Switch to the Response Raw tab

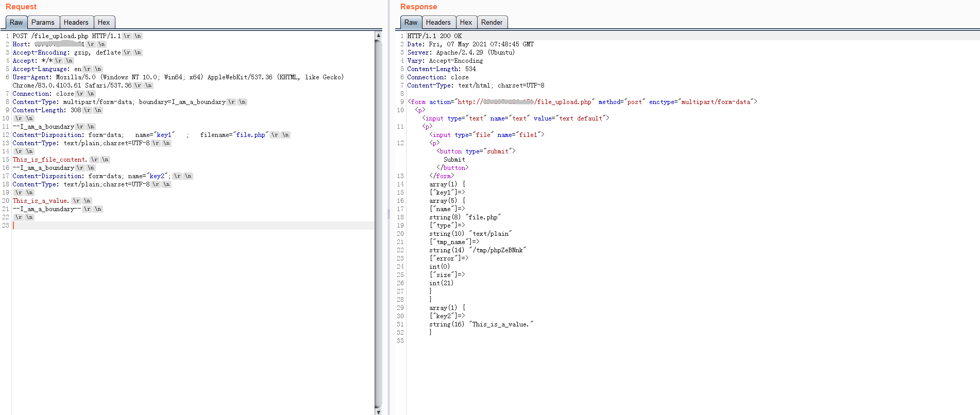click(x=411, y=22)
